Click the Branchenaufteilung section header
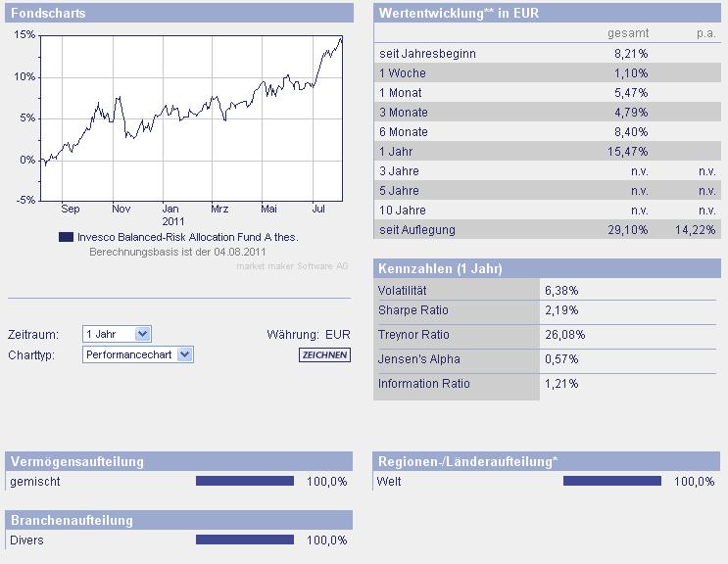This screenshot has width=728, height=564. pyautogui.click(x=179, y=520)
